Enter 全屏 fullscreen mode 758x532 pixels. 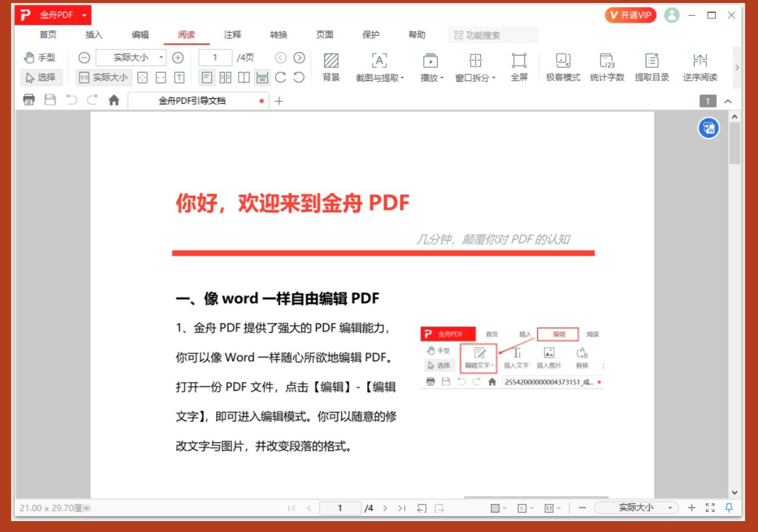pos(519,67)
